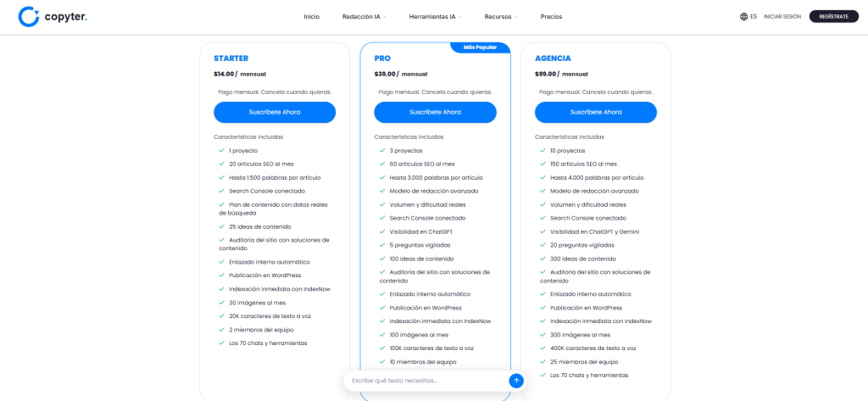Viewport: 868px width, 401px height.
Task: Click the AGENCIA plan title
Action: [x=553, y=58]
